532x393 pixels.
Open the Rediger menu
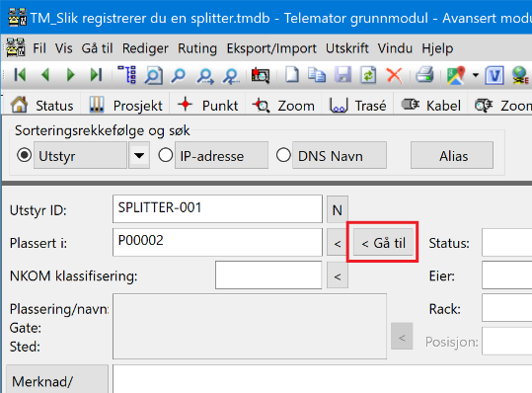[145, 48]
